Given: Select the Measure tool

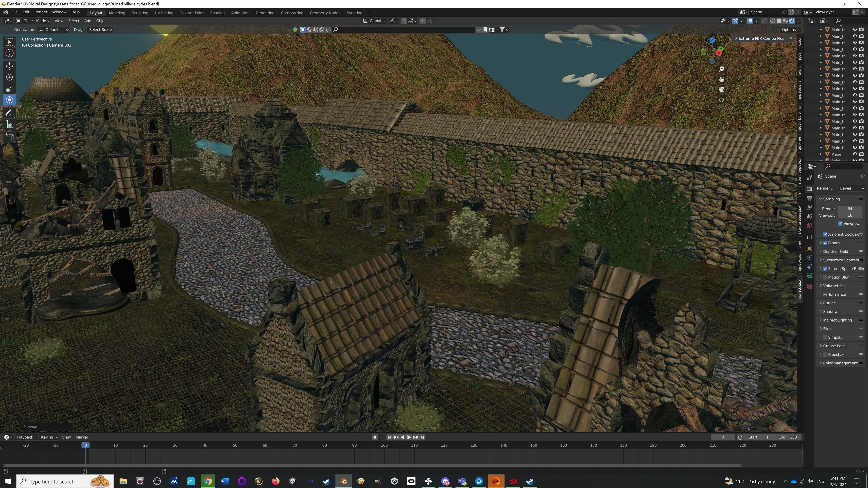Looking at the screenshot, I should tap(9, 125).
